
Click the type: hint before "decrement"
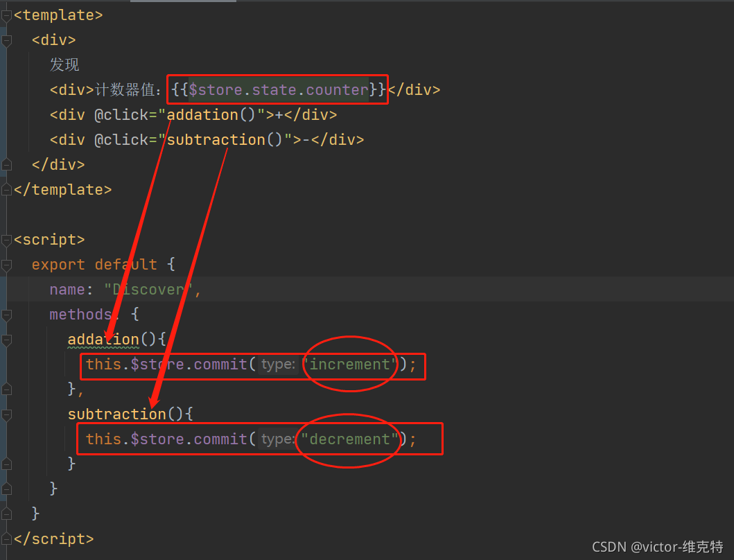[278, 439]
